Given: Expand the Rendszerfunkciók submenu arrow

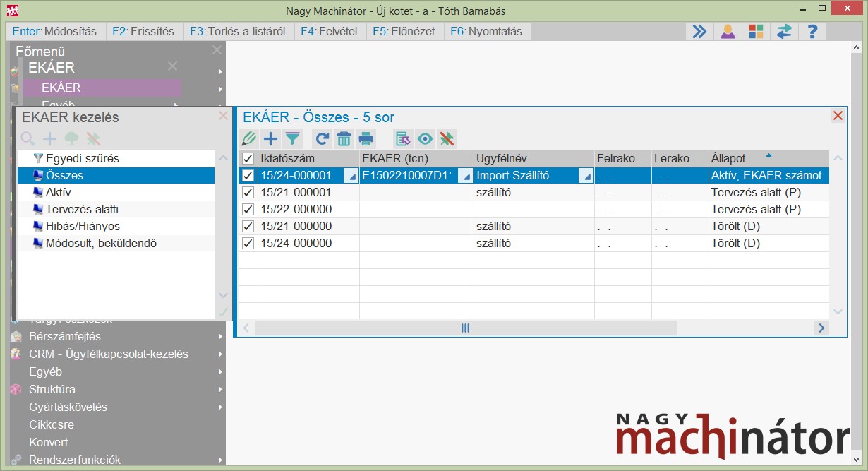Looking at the screenshot, I should coord(221,460).
